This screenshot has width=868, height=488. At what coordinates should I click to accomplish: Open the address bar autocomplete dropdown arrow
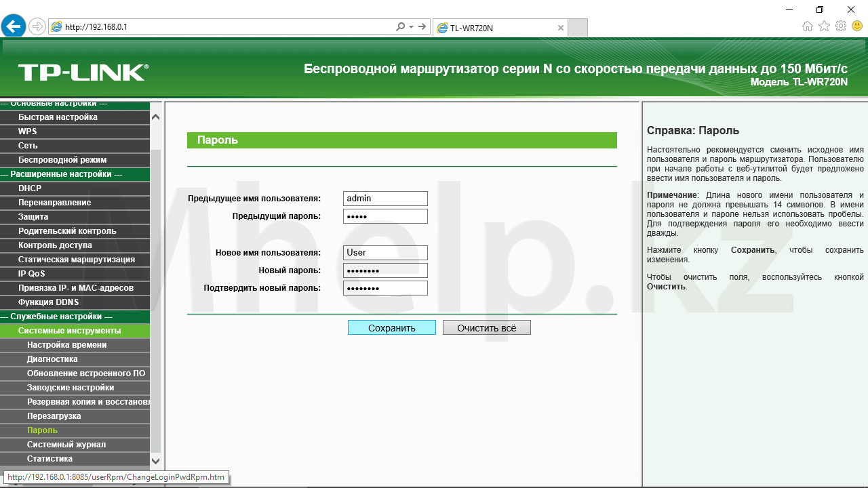click(411, 26)
